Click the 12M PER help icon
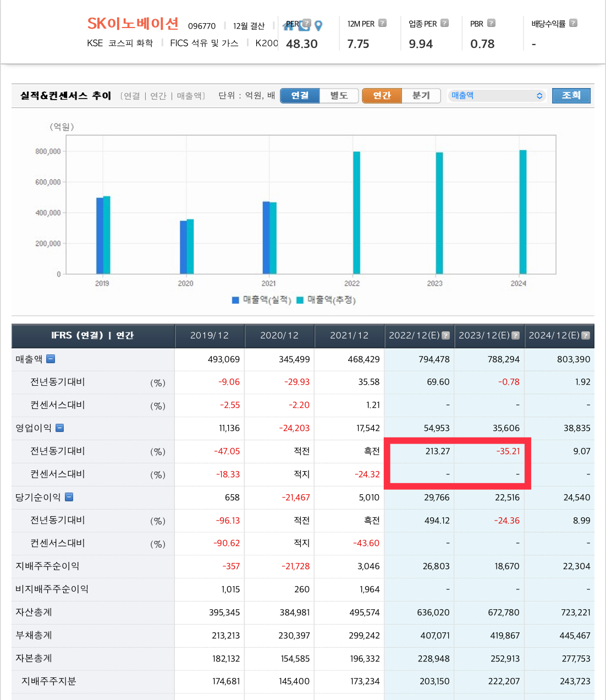Screen dimensions: 606x700 [x=382, y=23]
